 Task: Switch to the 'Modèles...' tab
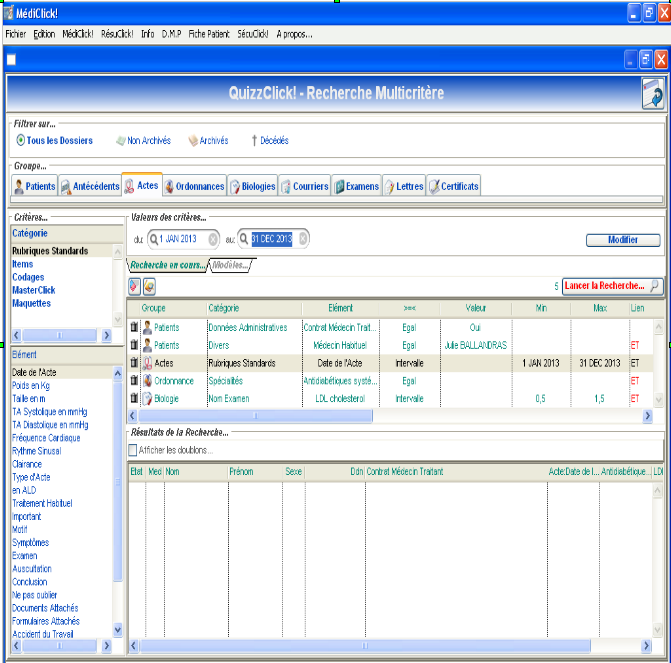click(x=230, y=265)
